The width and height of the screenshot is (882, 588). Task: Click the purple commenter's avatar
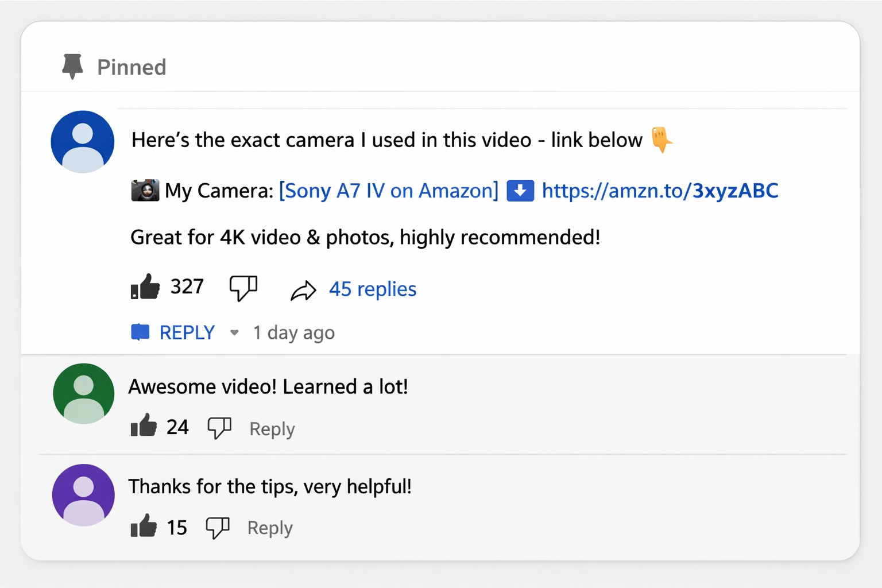[83, 494]
